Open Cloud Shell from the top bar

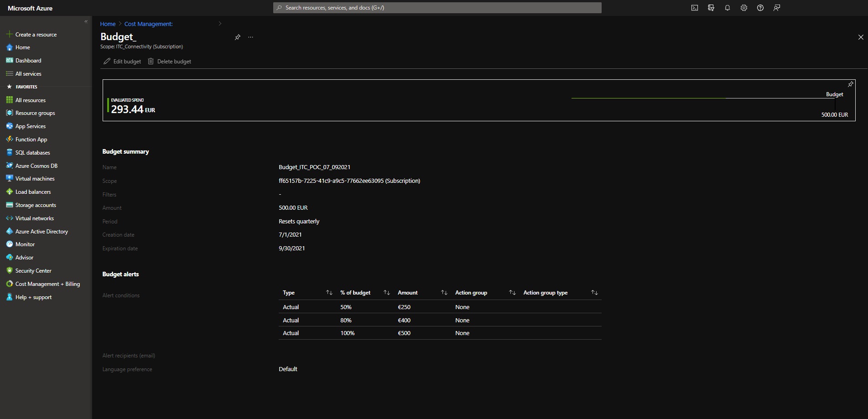tap(694, 8)
